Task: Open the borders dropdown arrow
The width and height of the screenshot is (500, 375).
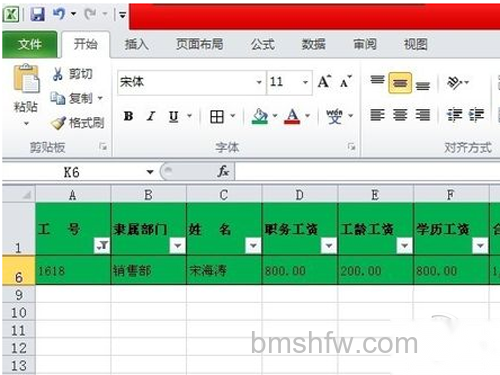Action: 233,116
